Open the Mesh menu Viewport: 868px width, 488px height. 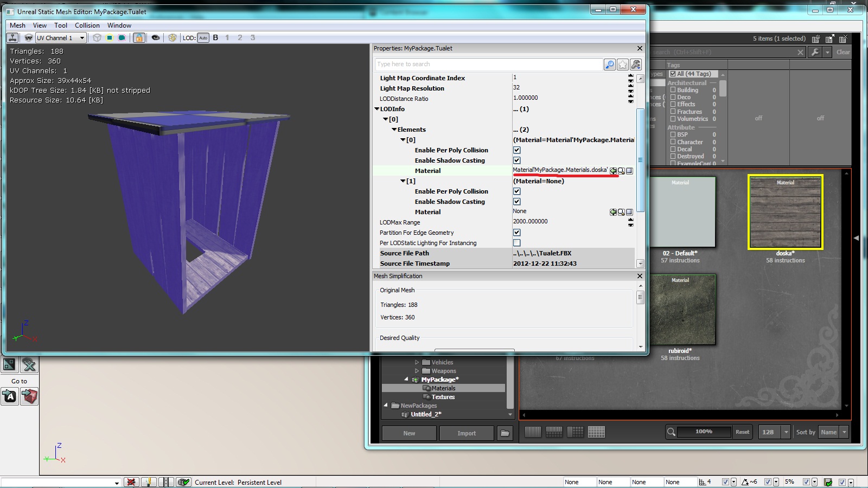click(17, 25)
